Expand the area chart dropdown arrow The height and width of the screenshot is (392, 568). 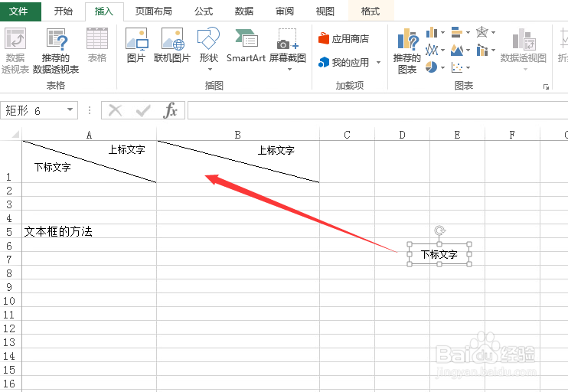tap(468, 50)
